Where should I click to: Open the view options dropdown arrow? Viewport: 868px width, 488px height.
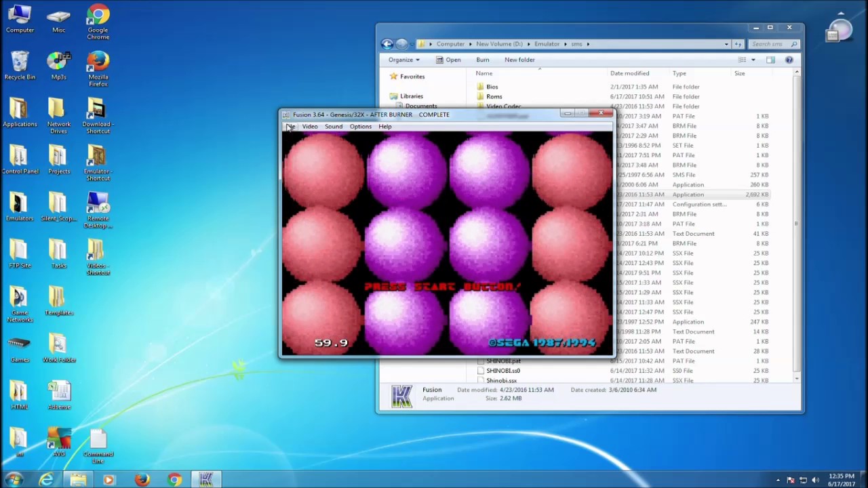coord(753,60)
